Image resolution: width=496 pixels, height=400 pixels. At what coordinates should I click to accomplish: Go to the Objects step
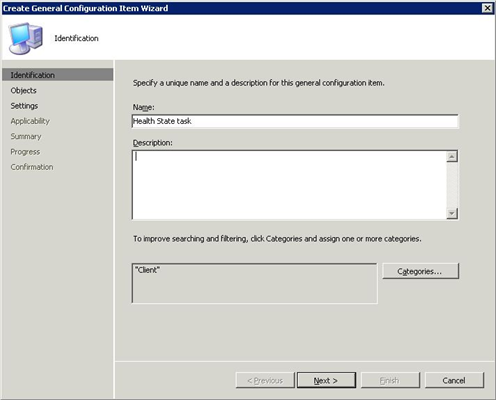(x=24, y=90)
